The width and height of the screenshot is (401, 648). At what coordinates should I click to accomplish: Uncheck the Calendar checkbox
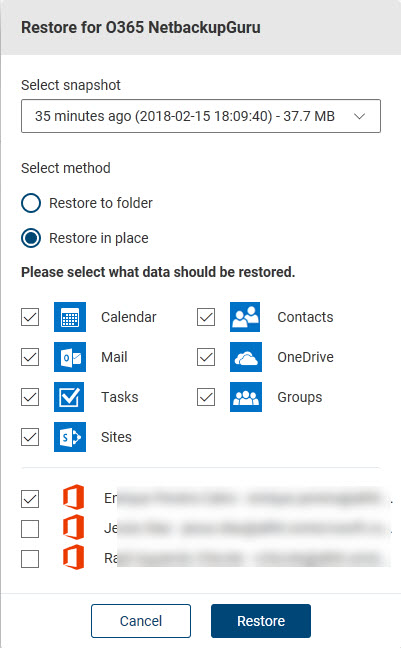[30, 317]
